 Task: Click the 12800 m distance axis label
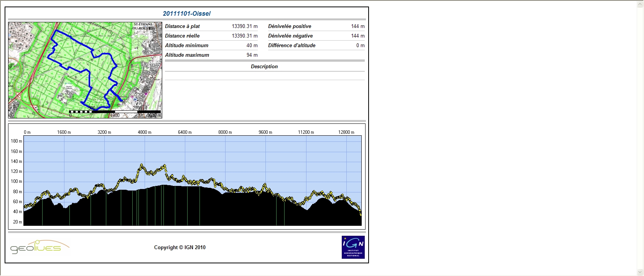pos(346,132)
